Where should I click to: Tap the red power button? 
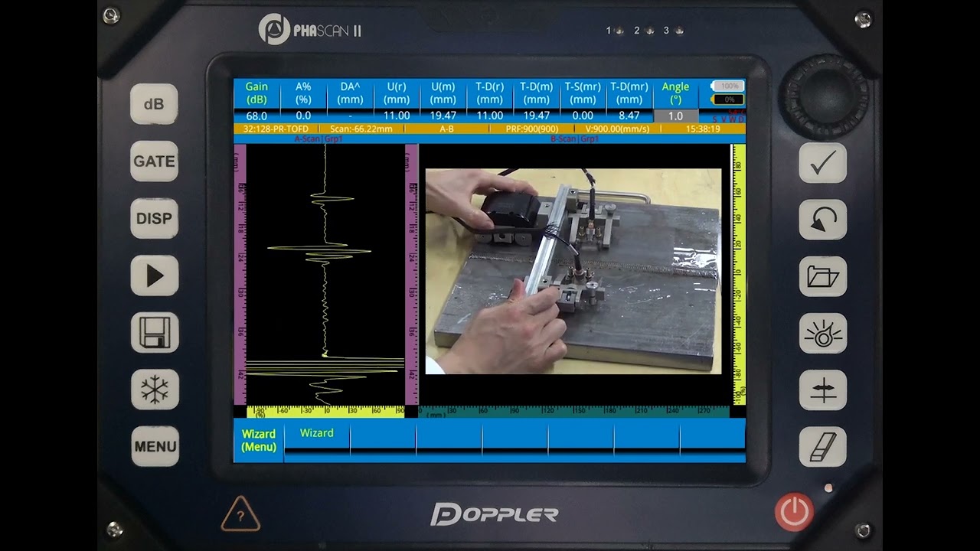pyautogui.click(x=794, y=512)
